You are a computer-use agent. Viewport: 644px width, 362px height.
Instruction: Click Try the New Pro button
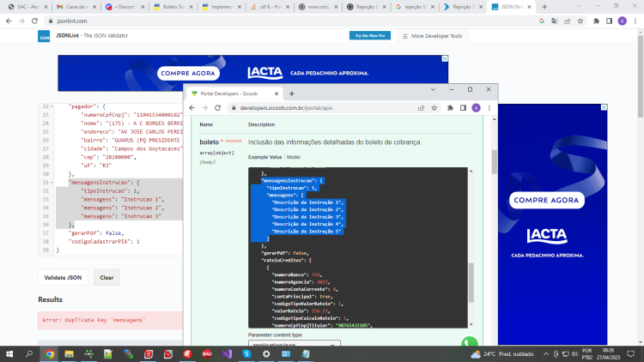coord(370,36)
